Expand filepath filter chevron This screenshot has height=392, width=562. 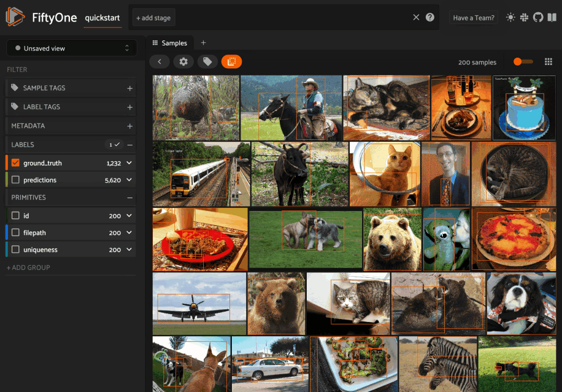[x=129, y=233]
